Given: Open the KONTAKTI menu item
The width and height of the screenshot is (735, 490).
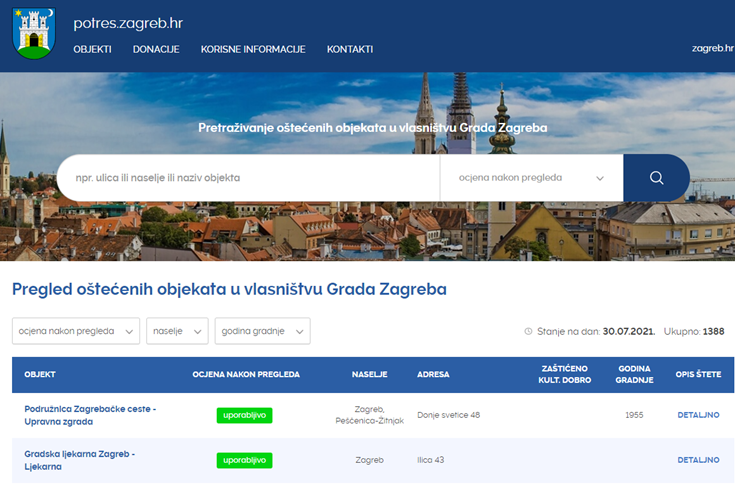Looking at the screenshot, I should pyautogui.click(x=350, y=49).
